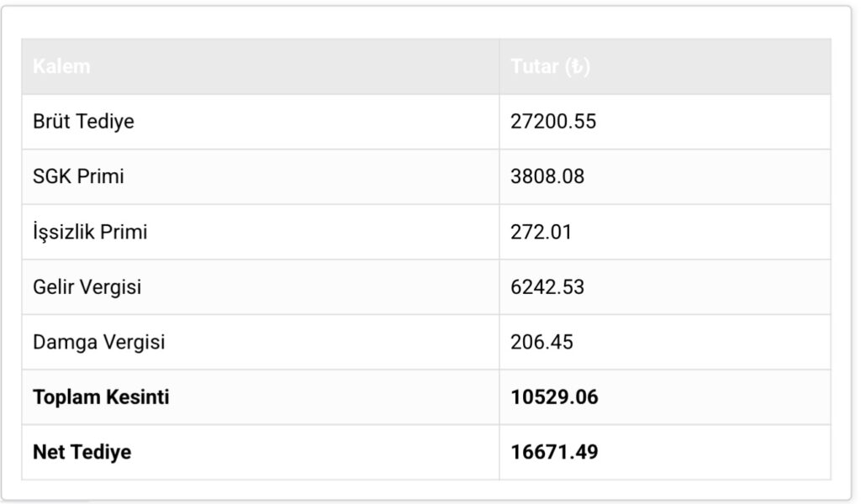
Task: Select the SGK Primi row label
Action: [79, 177]
